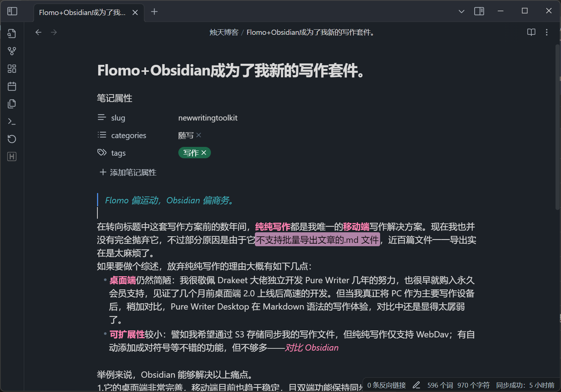Click the breadcrumb note title
The image size is (561, 392).
[311, 32]
